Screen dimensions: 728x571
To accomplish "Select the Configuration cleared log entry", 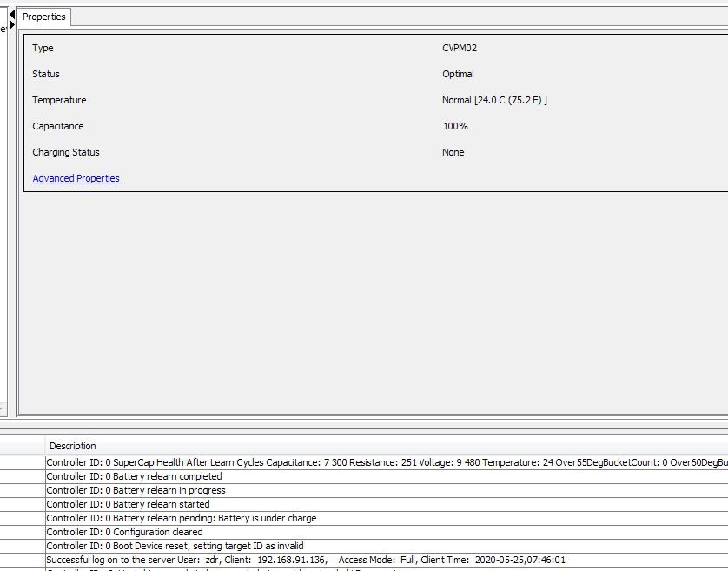I will (x=387, y=533).
